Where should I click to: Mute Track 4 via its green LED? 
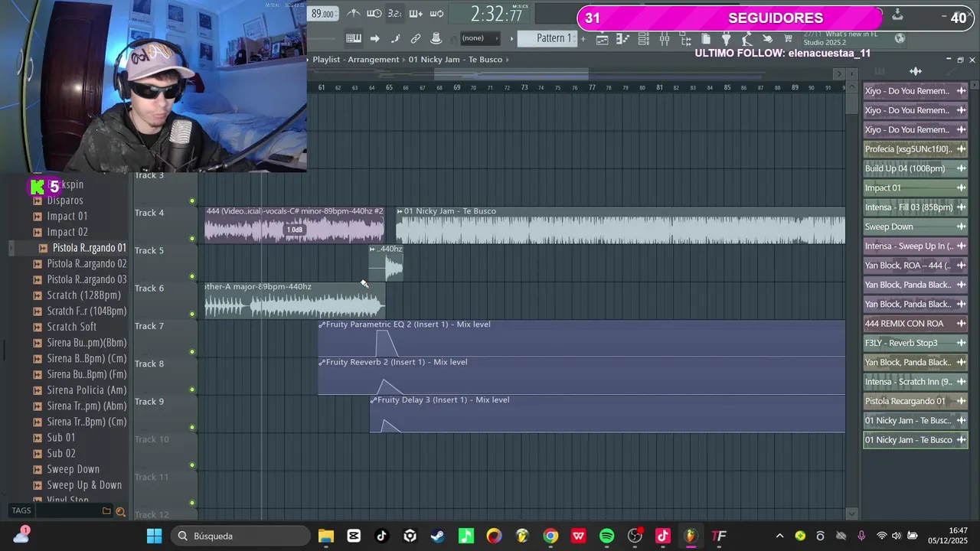coord(192,239)
